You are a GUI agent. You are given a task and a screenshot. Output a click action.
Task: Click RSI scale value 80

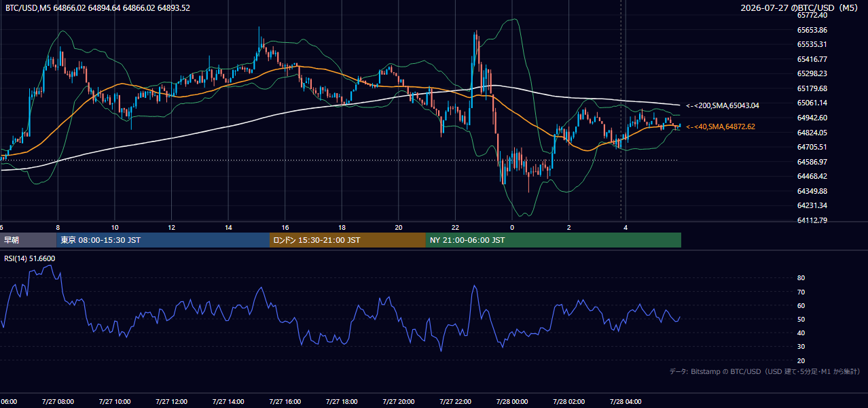801,278
